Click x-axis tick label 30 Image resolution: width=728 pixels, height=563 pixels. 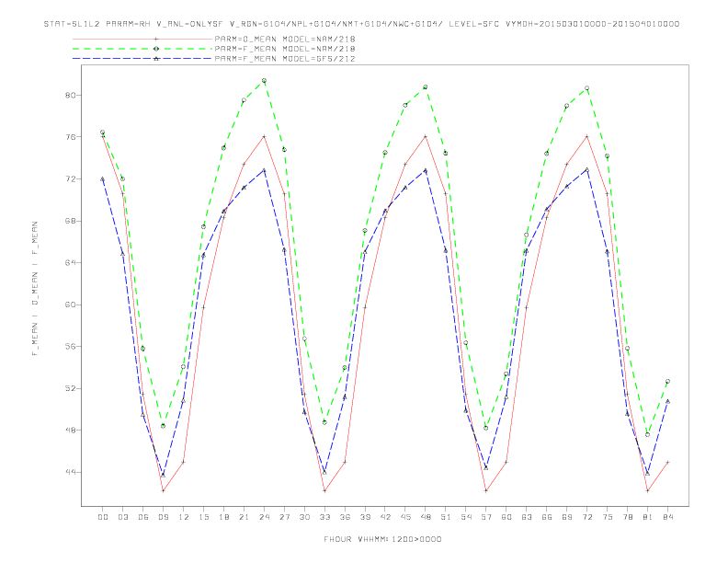pyautogui.click(x=304, y=517)
